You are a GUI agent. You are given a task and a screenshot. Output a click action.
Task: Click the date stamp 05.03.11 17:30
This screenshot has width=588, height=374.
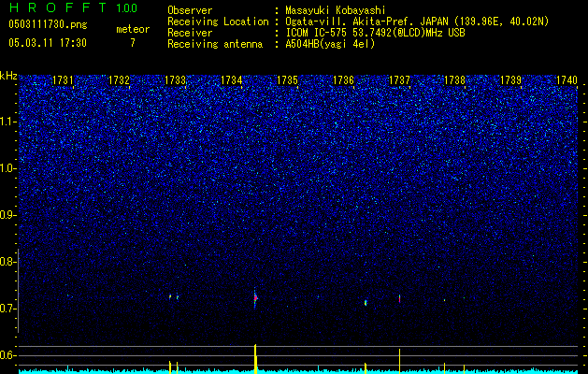(x=48, y=43)
